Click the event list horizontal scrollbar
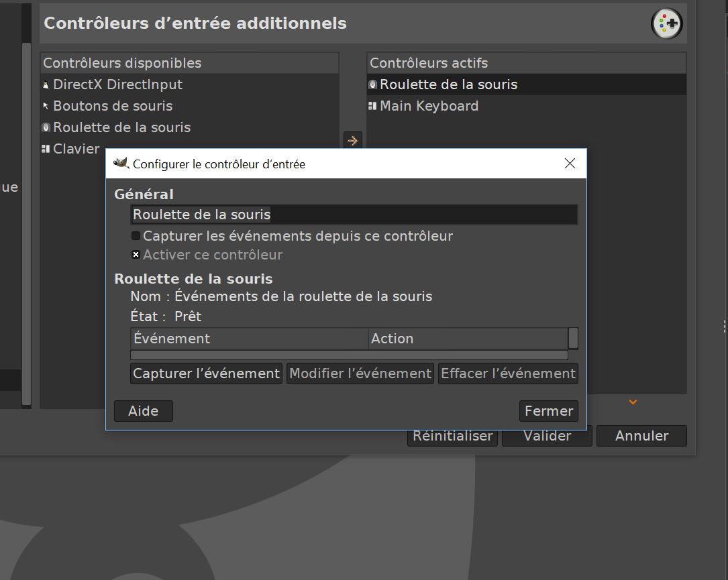The image size is (728, 580). (x=349, y=355)
